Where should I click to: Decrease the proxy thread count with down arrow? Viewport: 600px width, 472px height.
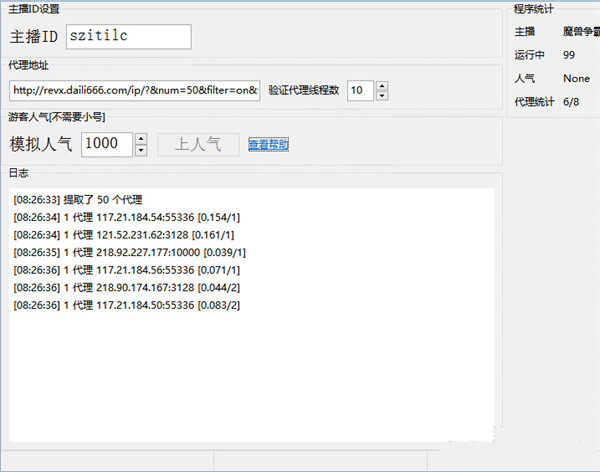[x=382, y=96]
